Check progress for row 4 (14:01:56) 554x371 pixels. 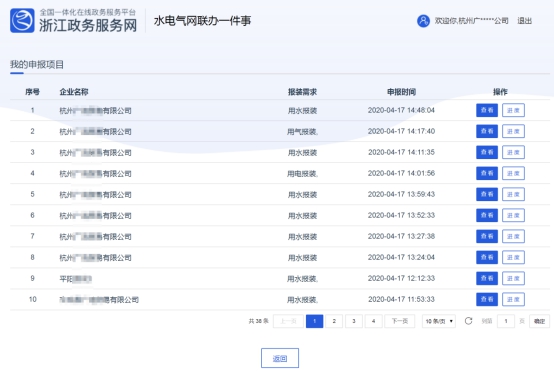[513, 173]
